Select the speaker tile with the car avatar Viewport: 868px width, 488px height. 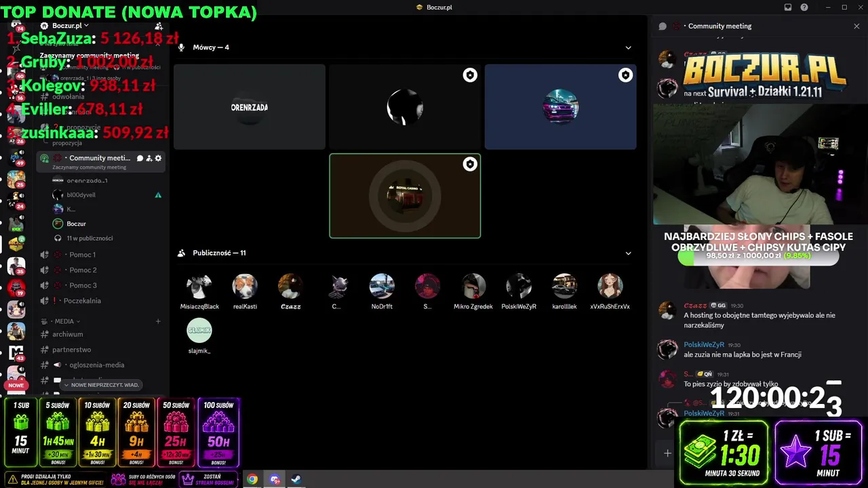560,107
